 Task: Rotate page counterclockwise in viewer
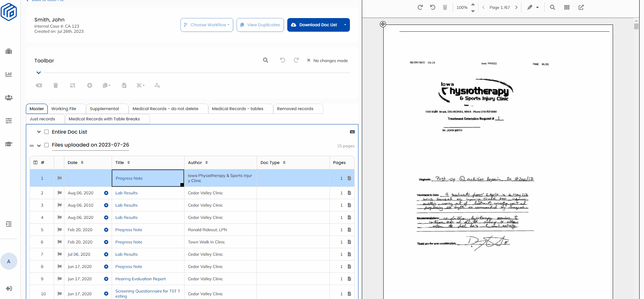click(433, 7)
